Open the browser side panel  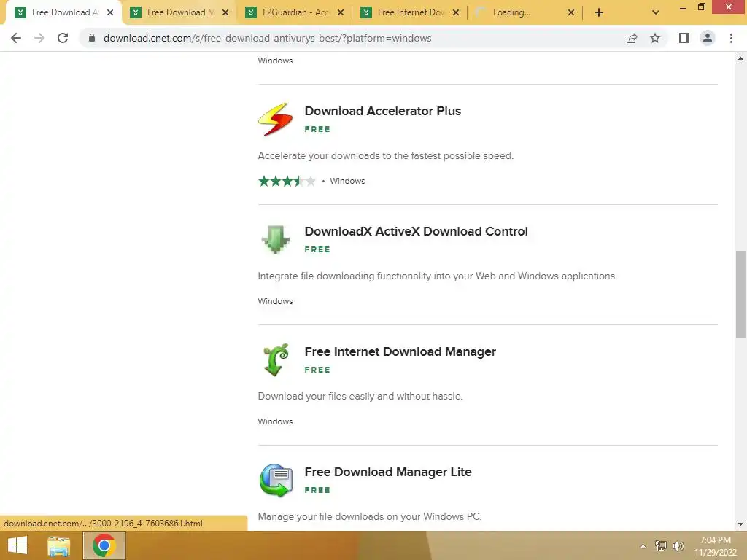[x=684, y=38]
